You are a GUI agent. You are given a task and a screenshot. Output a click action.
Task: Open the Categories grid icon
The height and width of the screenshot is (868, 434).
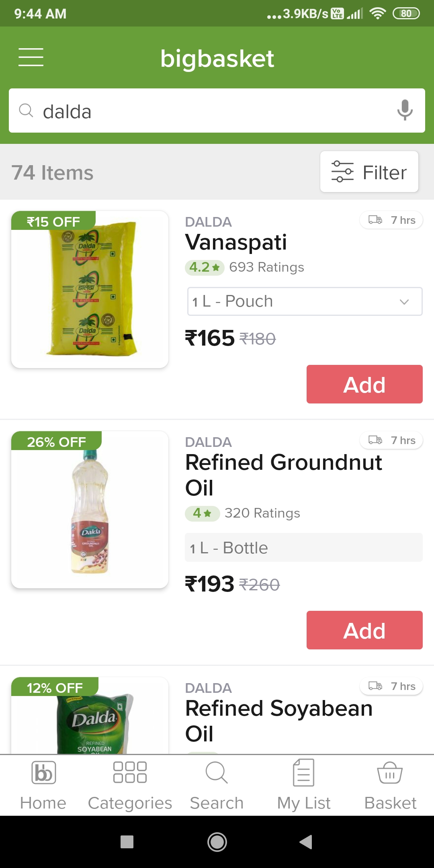pos(130,772)
